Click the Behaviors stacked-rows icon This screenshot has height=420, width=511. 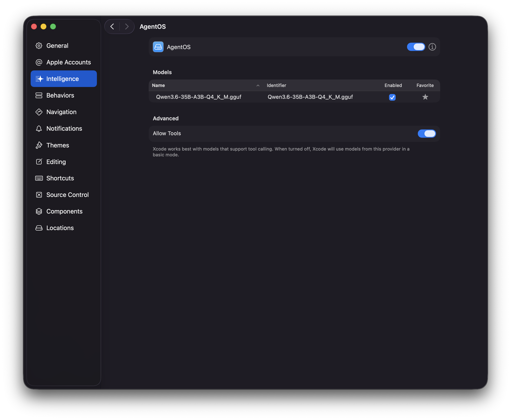[x=39, y=95]
